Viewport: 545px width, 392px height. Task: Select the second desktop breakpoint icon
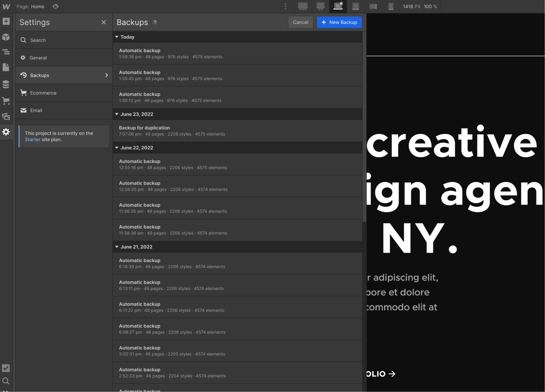320,6
